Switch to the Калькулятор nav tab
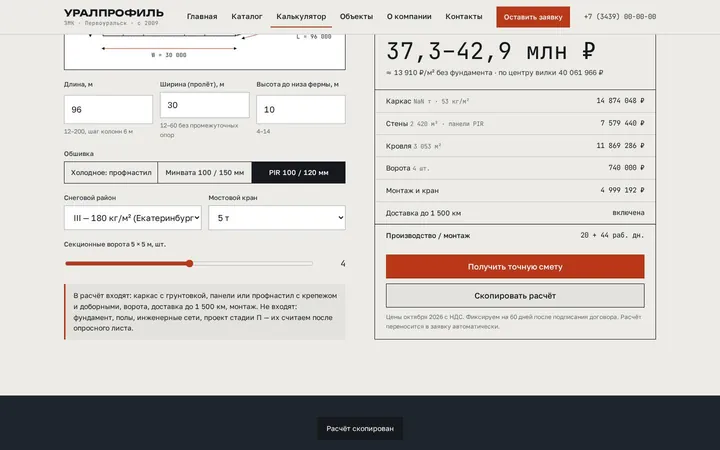The image size is (720, 450). pyautogui.click(x=301, y=17)
